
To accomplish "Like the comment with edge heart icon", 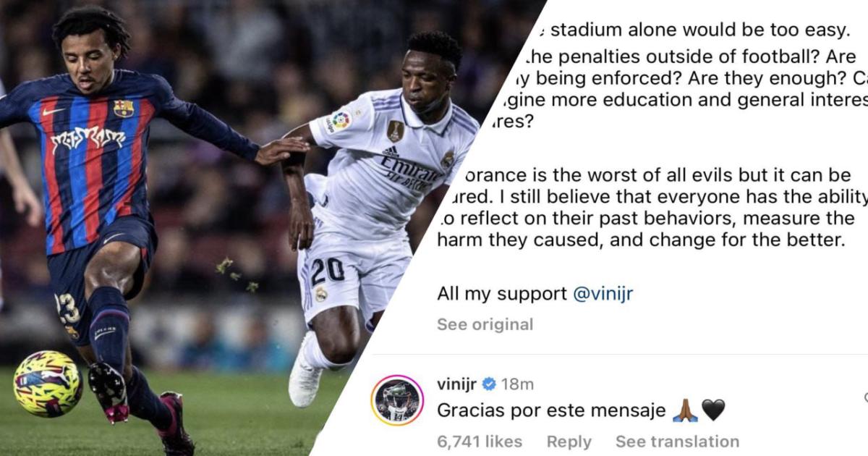I will (x=865, y=397).
